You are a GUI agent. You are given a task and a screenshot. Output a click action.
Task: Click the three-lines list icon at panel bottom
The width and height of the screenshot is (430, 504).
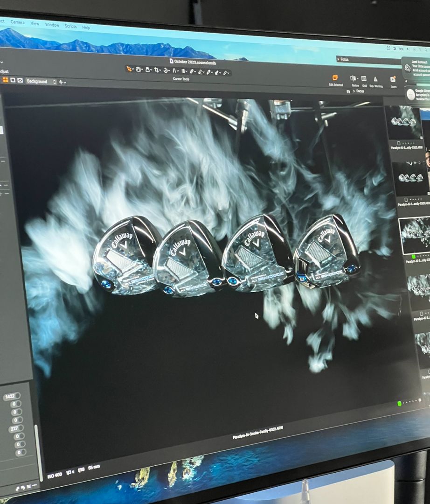(x=28, y=487)
